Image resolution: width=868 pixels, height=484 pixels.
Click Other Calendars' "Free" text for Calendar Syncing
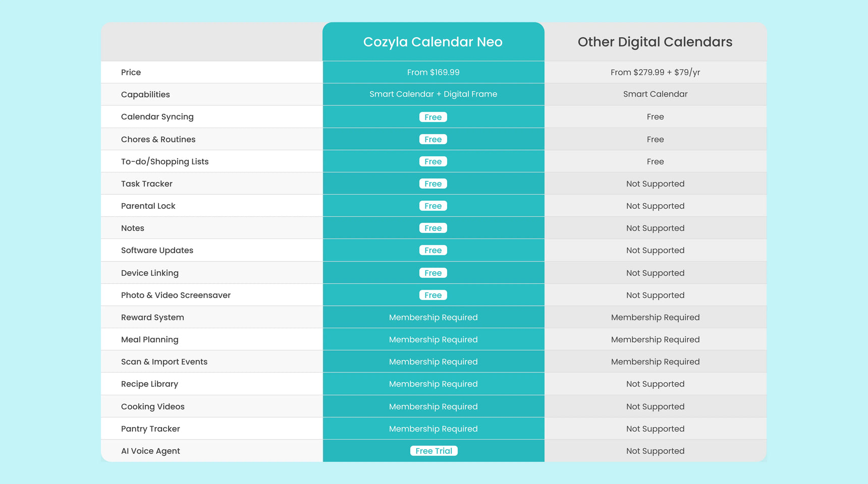pos(656,117)
